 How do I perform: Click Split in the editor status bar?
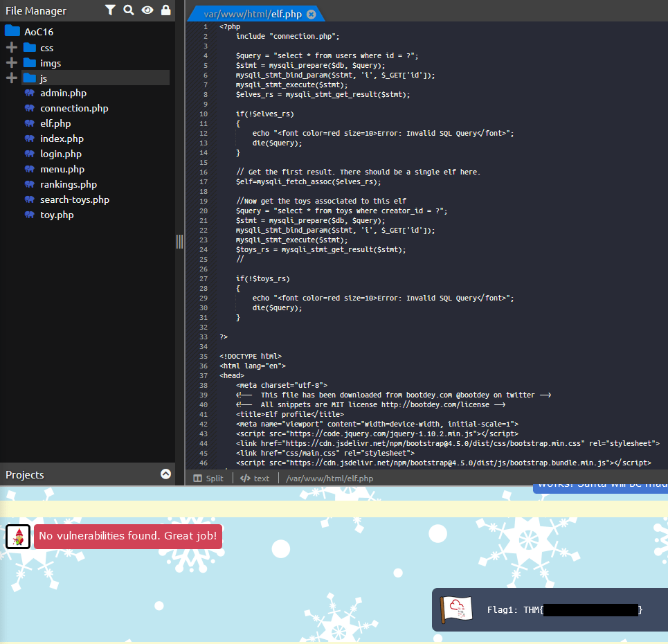pyautogui.click(x=208, y=478)
